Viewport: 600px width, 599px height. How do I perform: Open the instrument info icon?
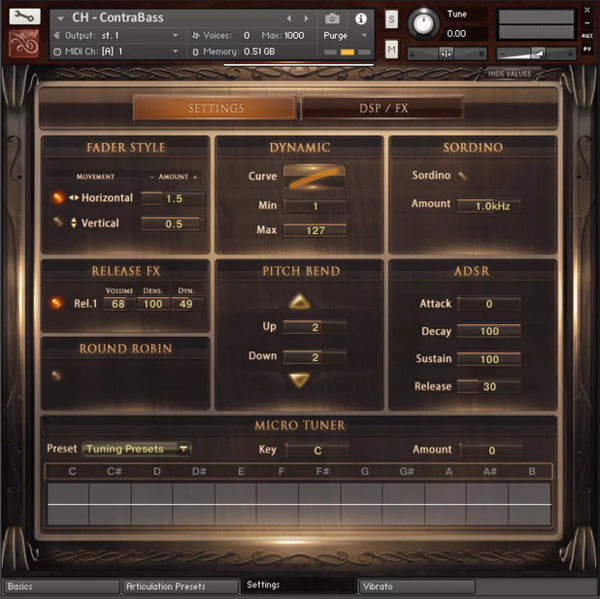tap(360, 18)
